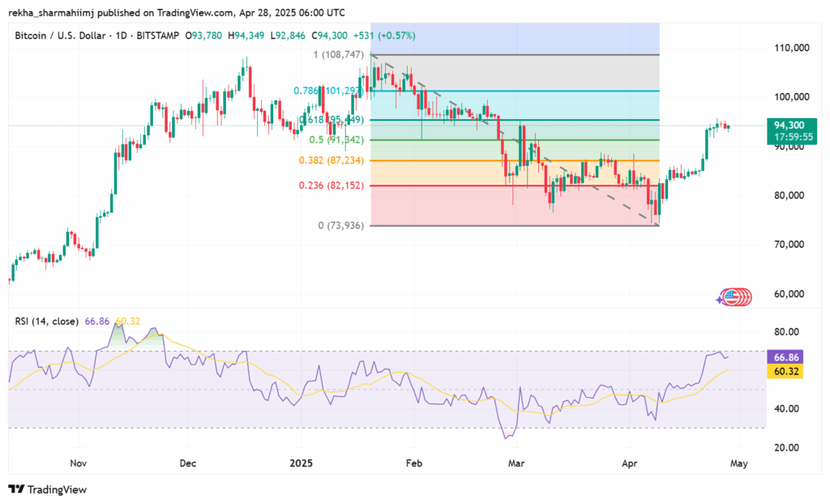
Task: Click the yellow 60.32 RSI average tag
Action: click(789, 370)
